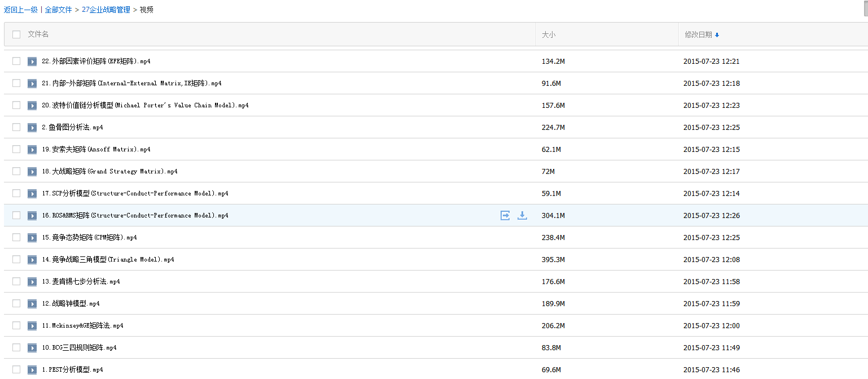This screenshot has height=379, width=868.
Task: Tick checkbox for 1.PEST分析模型 file
Action: point(16,369)
